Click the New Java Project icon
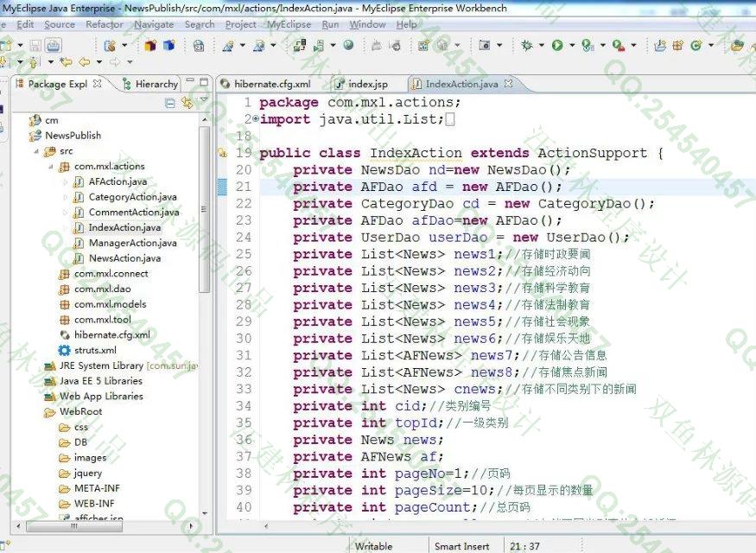Viewport: 756px width, 553px height. 660,45
